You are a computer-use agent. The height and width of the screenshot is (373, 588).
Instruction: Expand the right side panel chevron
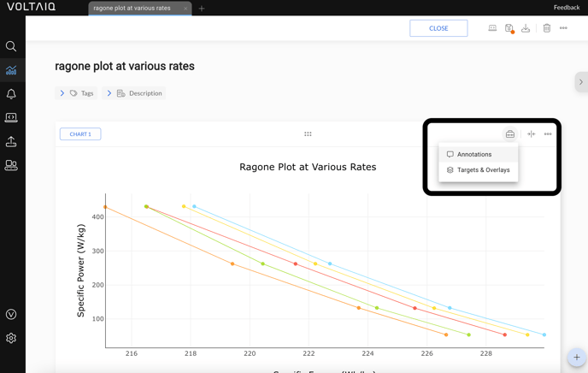coord(581,82)
